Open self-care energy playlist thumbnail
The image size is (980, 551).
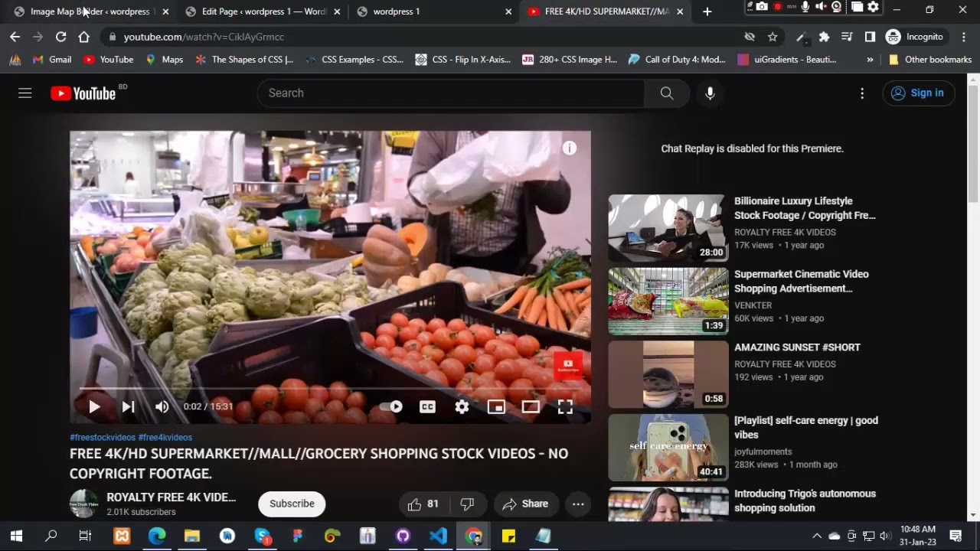pyautogui.click(x=668, y=448)
